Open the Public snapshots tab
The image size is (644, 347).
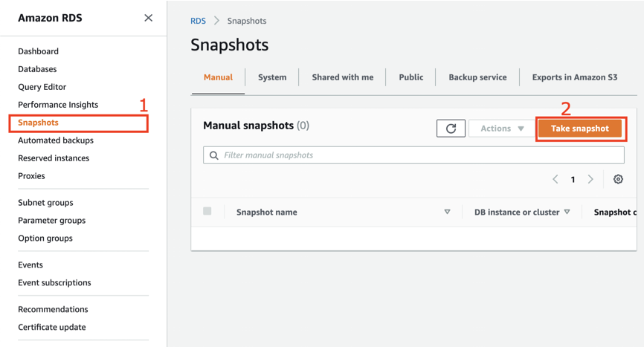coord(410,77)
